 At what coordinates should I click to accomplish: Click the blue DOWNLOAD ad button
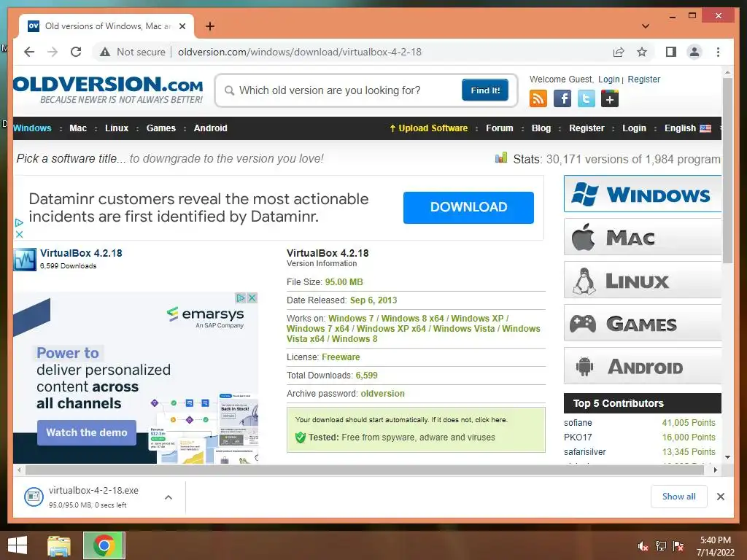468,207
